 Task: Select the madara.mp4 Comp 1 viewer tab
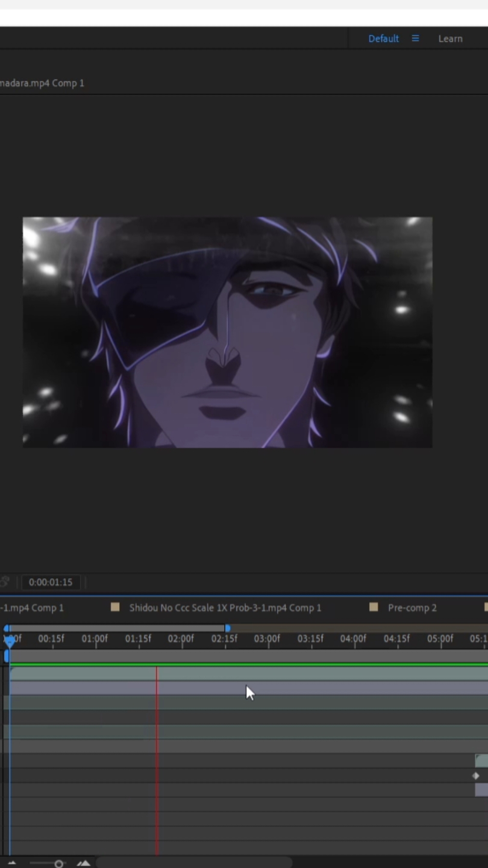coord(42,83)
